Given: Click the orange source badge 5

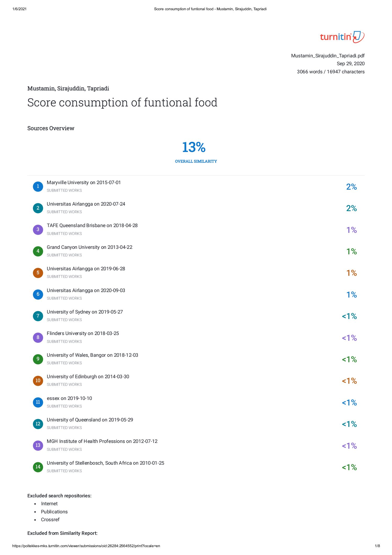Looking at the screenshot, I should click(x=38, y=273).
